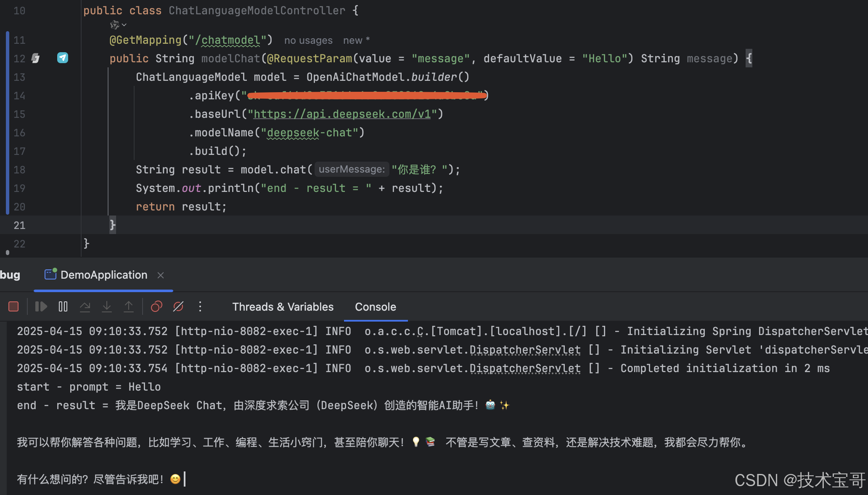Click the 'no usages' inlay hint
This screenshot has width=868, height=495.
308,40
